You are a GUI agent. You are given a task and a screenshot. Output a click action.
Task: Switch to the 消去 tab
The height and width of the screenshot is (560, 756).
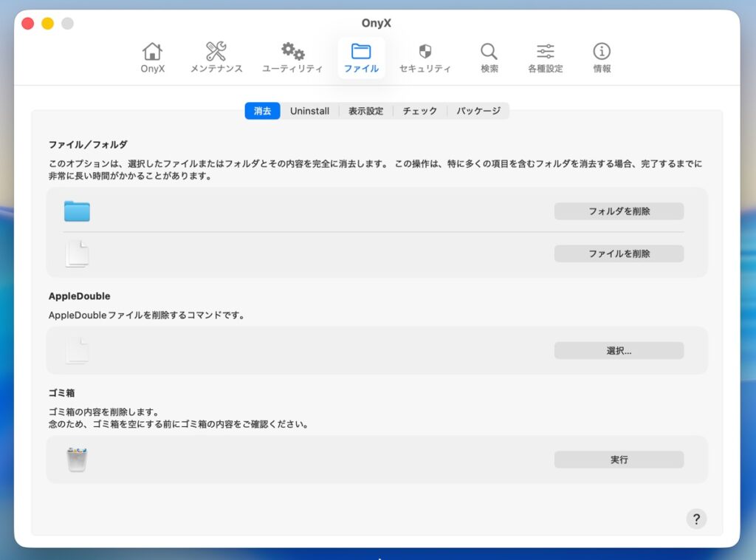point(262,111)
